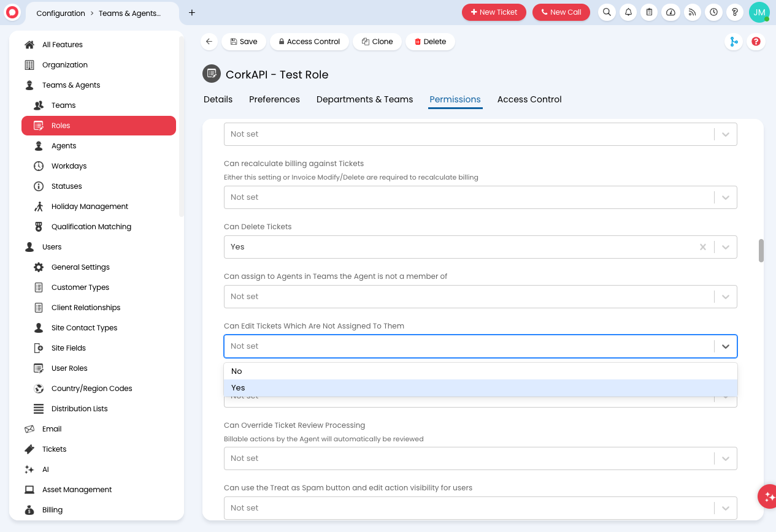The width and height of the screenshot is (776, 532).
Task: Open Site Contact Types in the sidebar
Action: tap(84, 328)
